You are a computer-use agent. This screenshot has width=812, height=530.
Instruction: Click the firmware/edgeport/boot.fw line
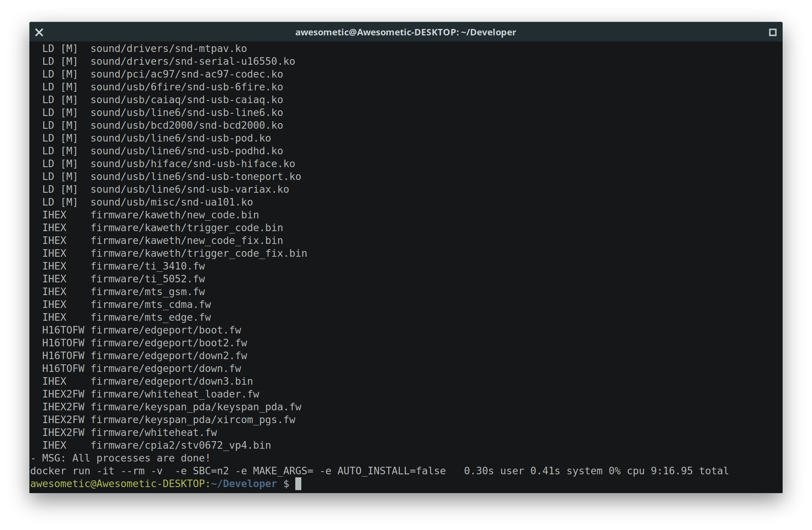coord(166,330)
